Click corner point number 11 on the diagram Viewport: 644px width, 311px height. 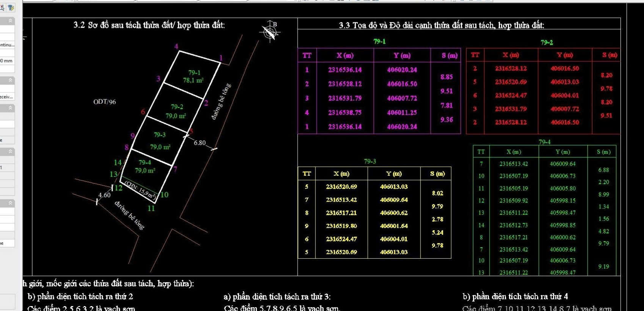pos(151,208)
